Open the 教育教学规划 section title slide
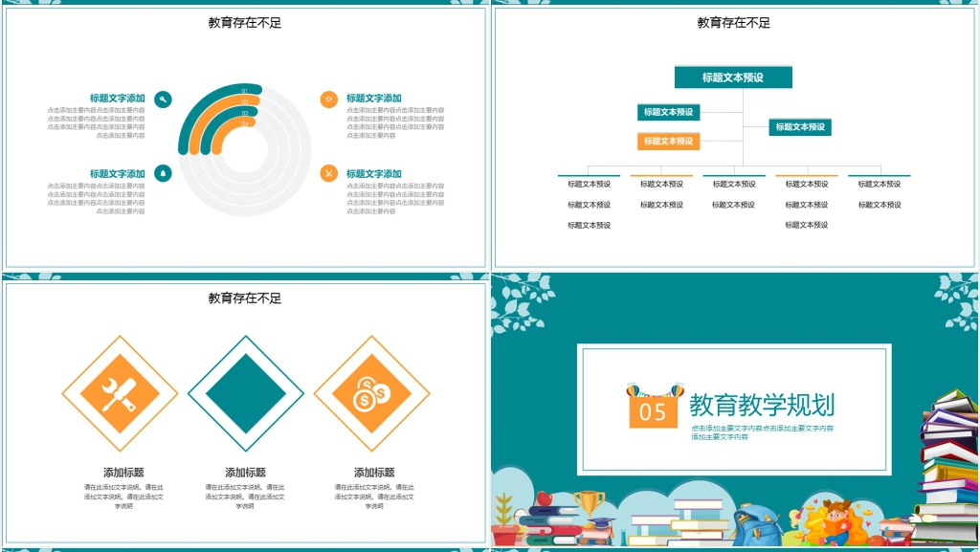 pos(735,409)
